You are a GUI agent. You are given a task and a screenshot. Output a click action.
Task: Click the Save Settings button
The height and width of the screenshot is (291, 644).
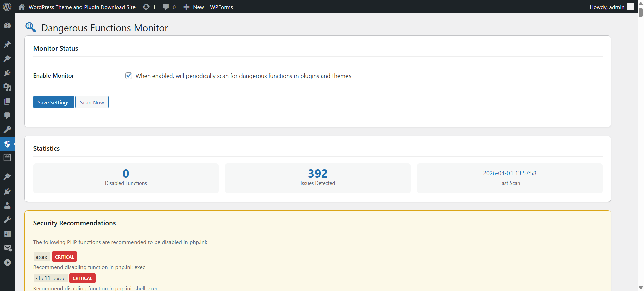pyautogui.click(x=54, y=102)
